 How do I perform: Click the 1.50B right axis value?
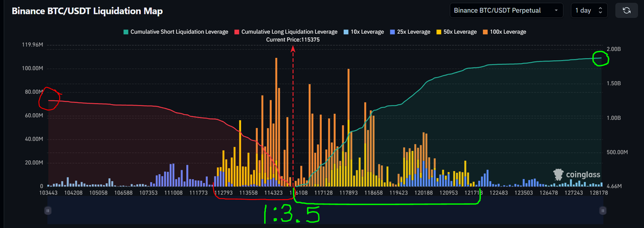tap(613, 84)
